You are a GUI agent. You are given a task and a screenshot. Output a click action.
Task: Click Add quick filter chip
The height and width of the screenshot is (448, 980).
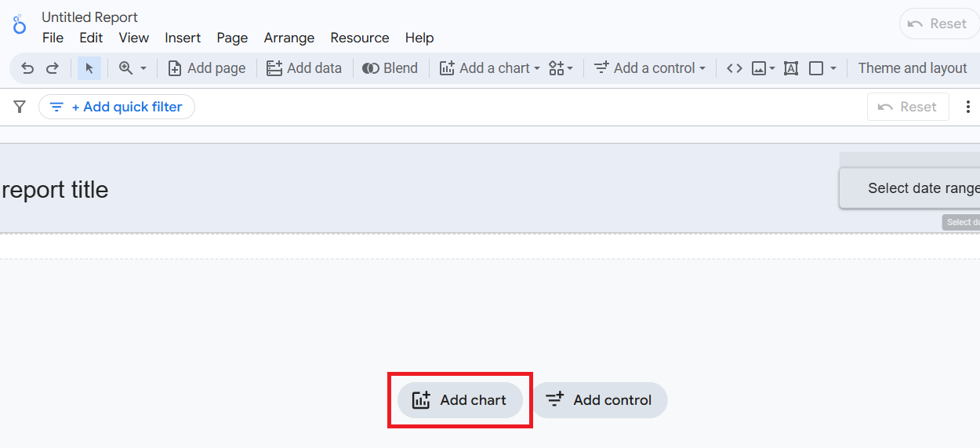pyautogui.click(x=117, y=107)
